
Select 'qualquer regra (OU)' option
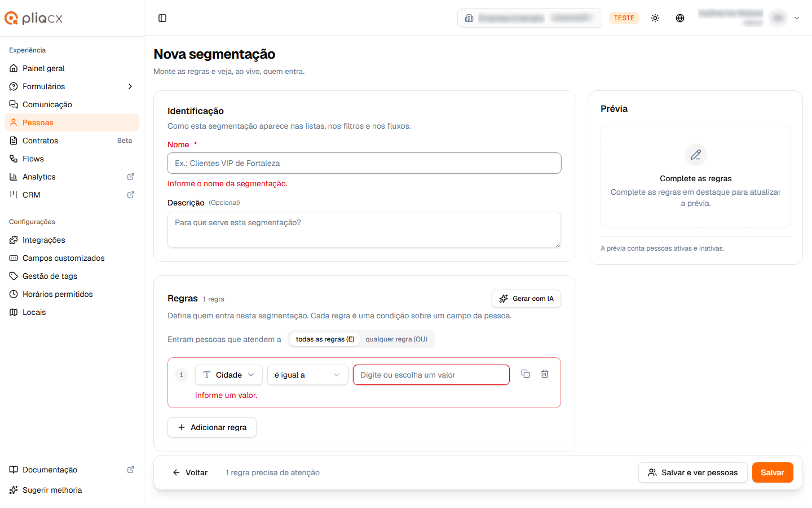point(396,339)
